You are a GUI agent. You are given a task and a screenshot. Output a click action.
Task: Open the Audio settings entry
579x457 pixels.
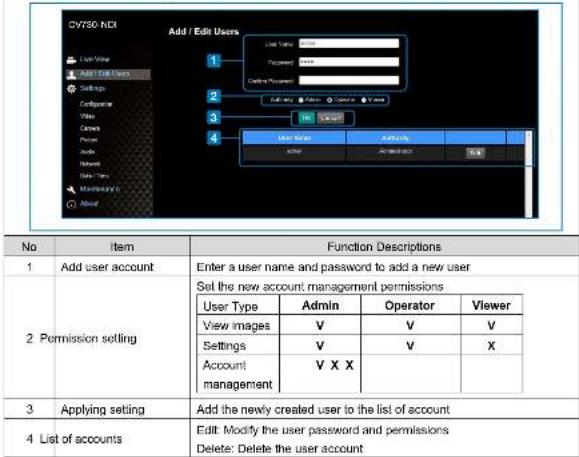(x=87, y=152)
